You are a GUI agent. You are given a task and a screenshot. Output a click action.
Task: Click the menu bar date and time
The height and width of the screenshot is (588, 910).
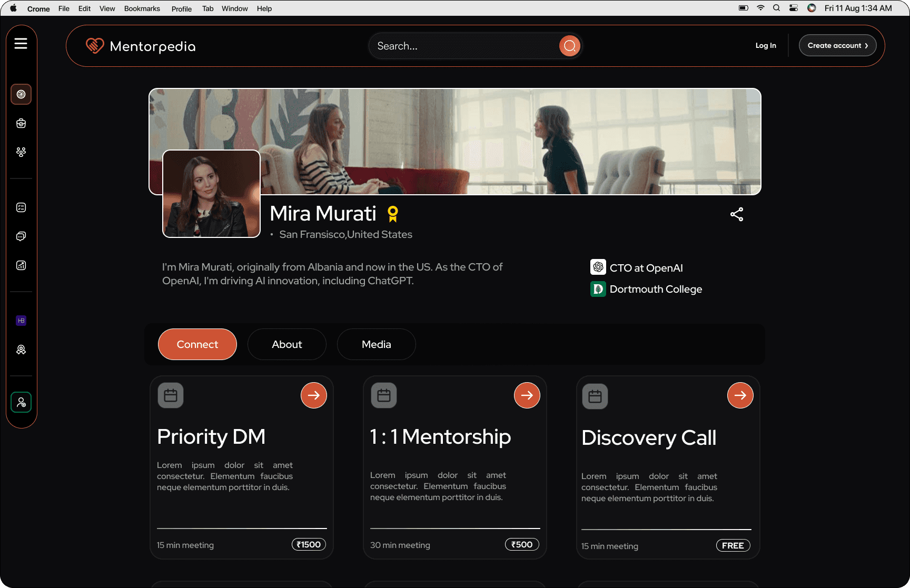coord(858,8)
